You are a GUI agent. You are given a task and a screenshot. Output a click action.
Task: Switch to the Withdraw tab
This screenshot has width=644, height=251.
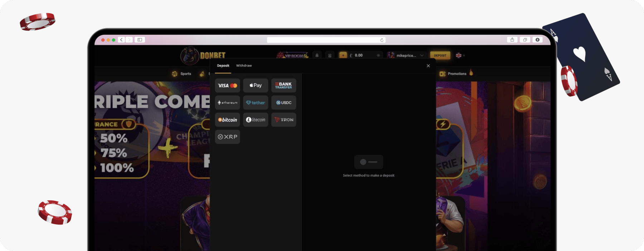click(x=244, y=66)
